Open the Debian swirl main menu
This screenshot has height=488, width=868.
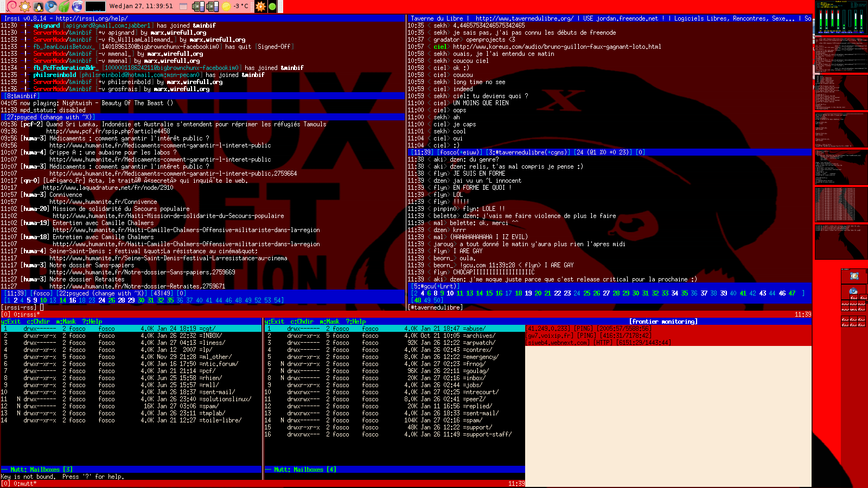(x=11, y=7)
